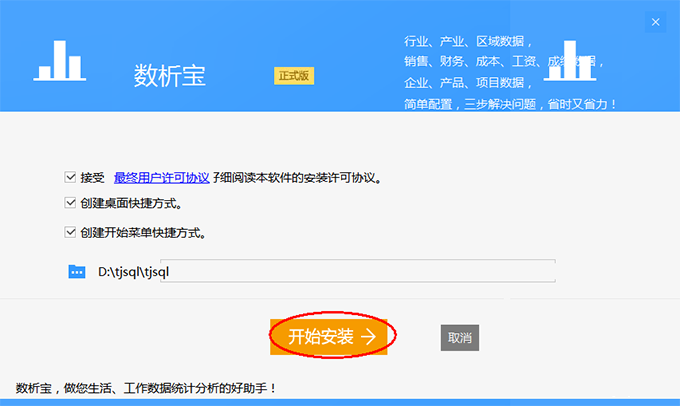Click the 开始安装 button
680x406 pixels.
pos(329,337)
